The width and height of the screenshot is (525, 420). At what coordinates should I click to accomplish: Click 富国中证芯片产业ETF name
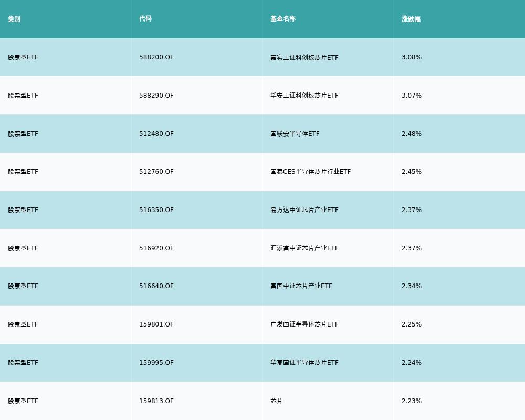click(x=301, y=286)
